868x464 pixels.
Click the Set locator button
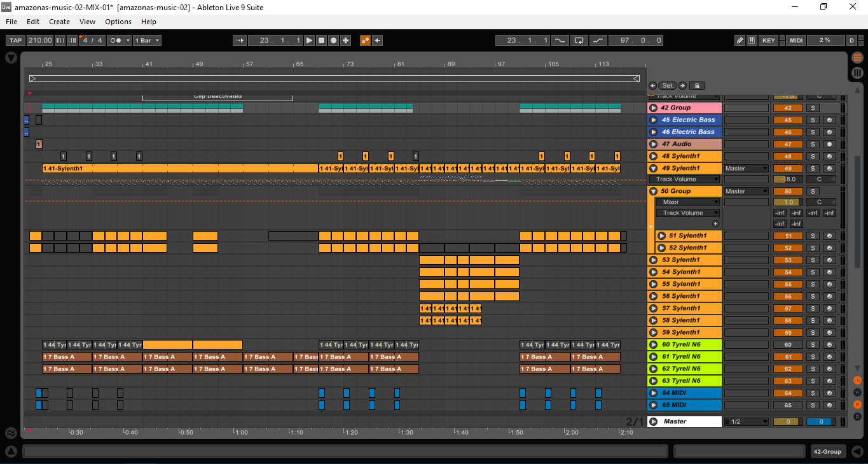[x=667, y=85]
